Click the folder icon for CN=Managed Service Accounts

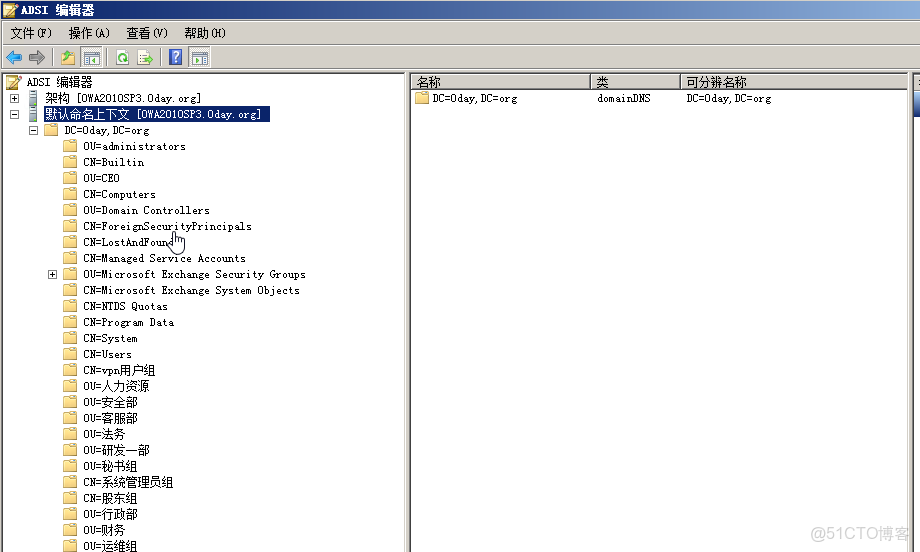pos(70,258)
